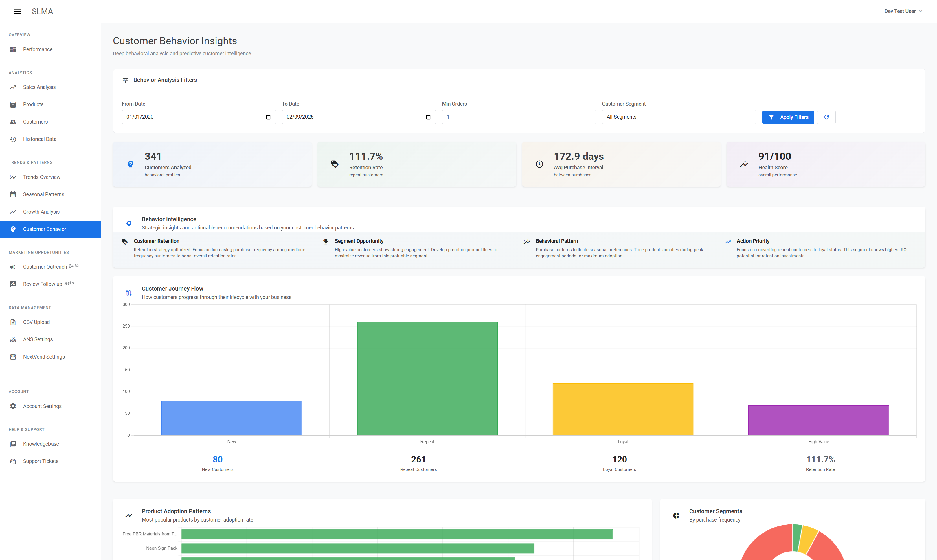Select Customer Outreach in the sidebar
937x560 pixels.
pyautogui.click(x=51, y=267)
